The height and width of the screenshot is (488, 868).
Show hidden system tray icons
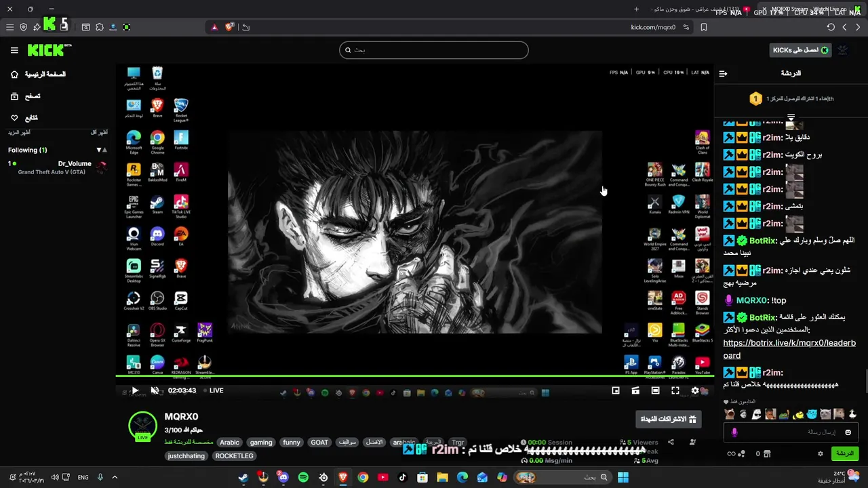point(115,477)
